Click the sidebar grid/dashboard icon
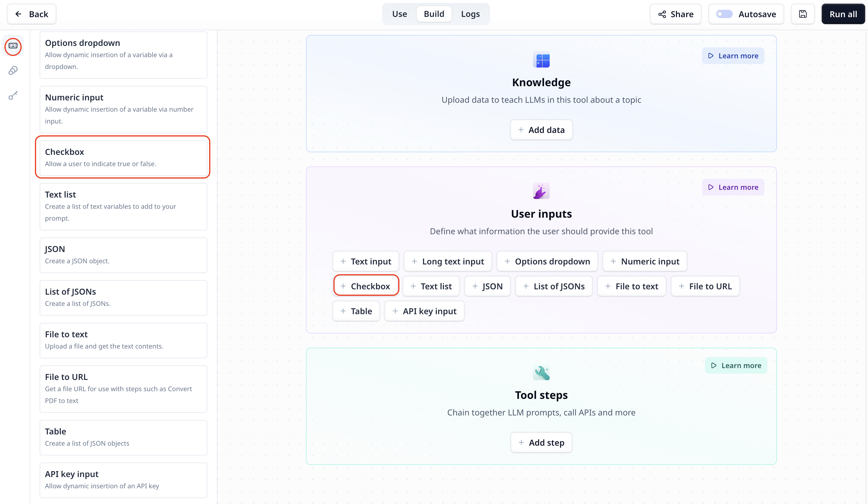 [13, 46]
